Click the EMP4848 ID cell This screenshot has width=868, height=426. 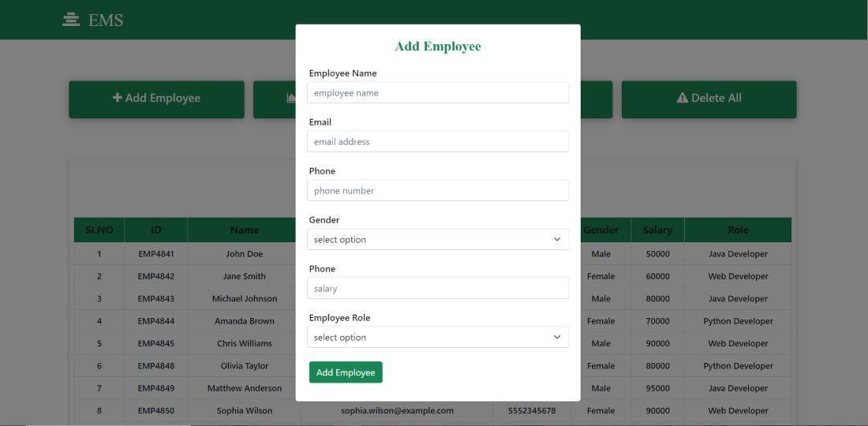click(x=156, y=366)
